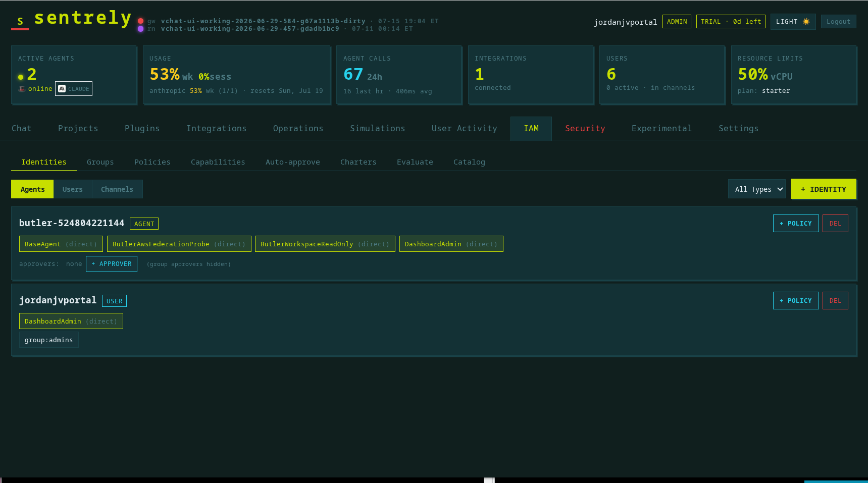868x483 pixels.
Task: Toggle LIGHT theme with sun icon
Action: (x=793, y=22)
